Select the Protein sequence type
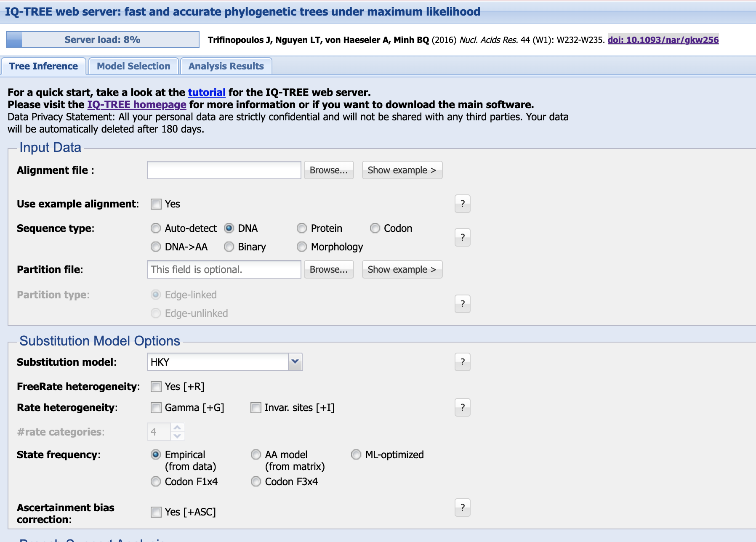The width and height of the screenshot is (756, 542). tap(302, 228)
